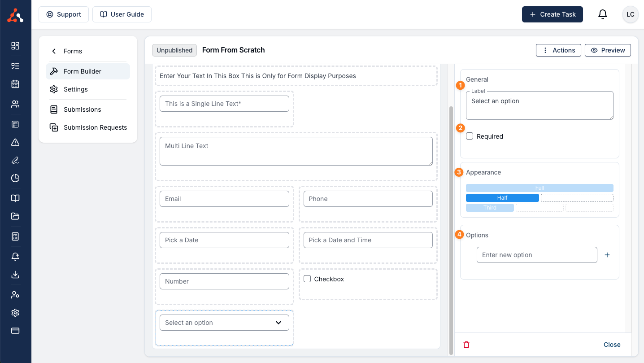Open the open-book icon in dark sidebar

pos(15,198)
